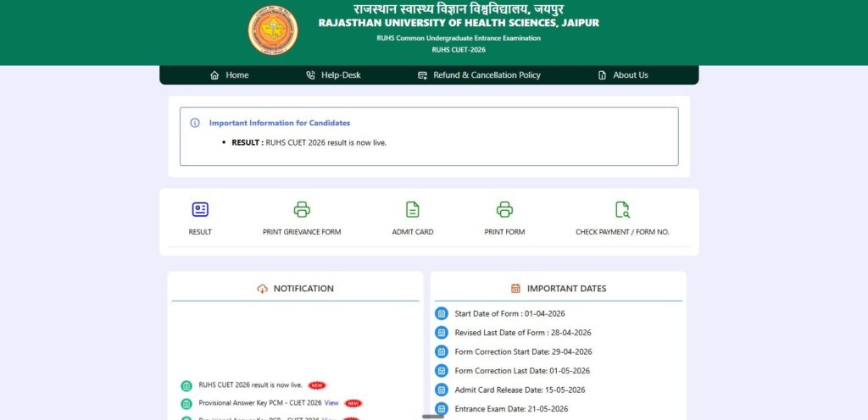Click the RUHS university logo emblem
The height and width of the screenshot is (420, 868).
tap(273, 30)
